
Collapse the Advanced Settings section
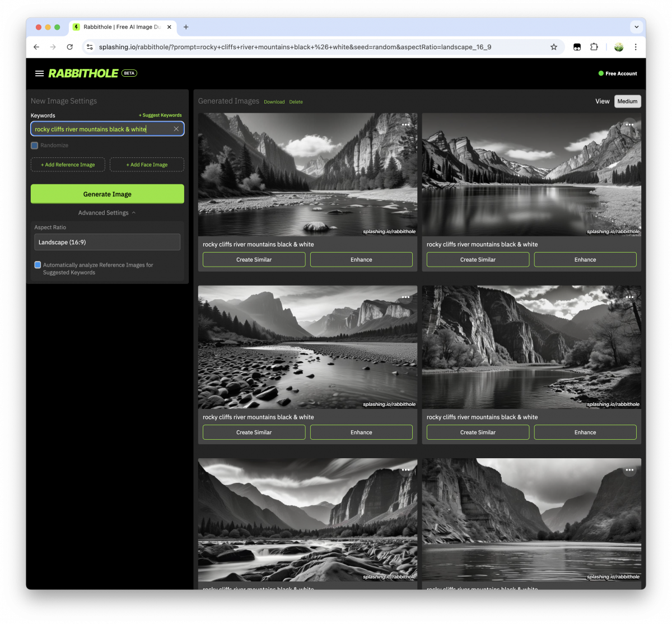(x=107, y=213)
